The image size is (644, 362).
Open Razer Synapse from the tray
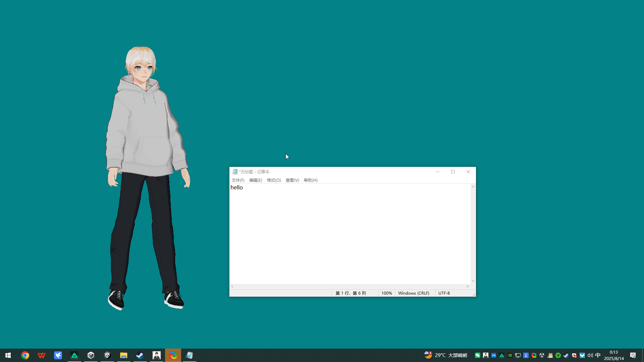(558, 355)
